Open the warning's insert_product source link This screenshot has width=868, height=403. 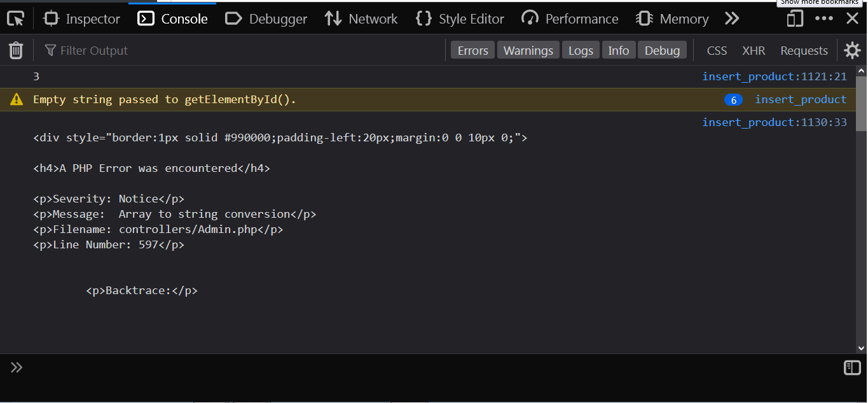point(801,99)
